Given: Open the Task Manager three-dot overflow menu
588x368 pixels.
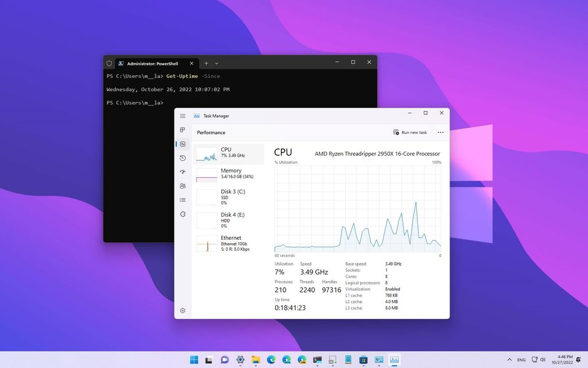Looking at the screenshot, I should coord(440,132).
